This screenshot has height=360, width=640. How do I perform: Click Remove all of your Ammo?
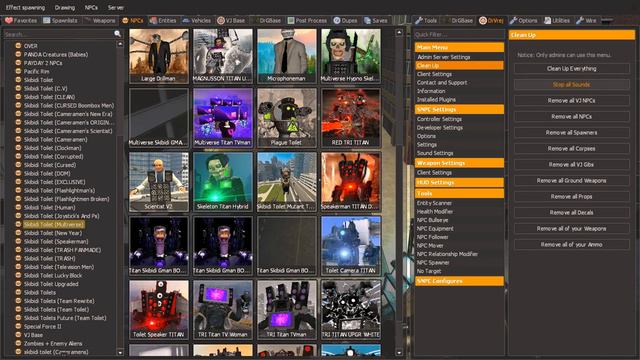[x=571, y=244]
